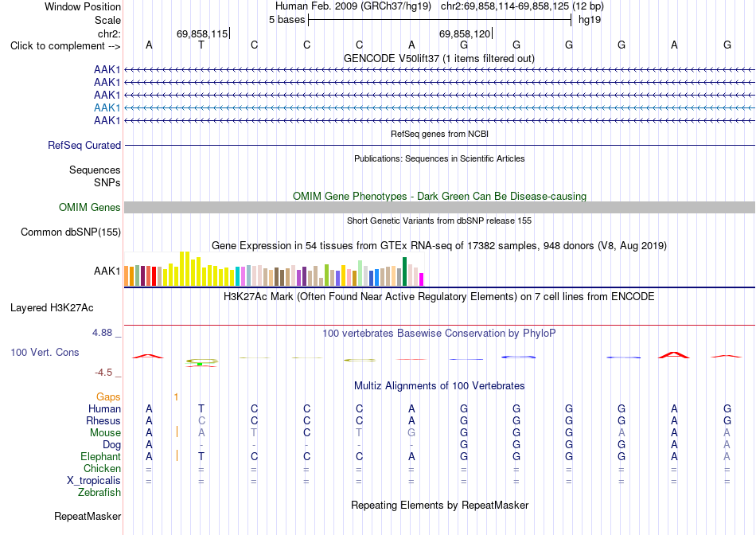
Task: Click the OMIM Genes track label
Action: (90, 208)
